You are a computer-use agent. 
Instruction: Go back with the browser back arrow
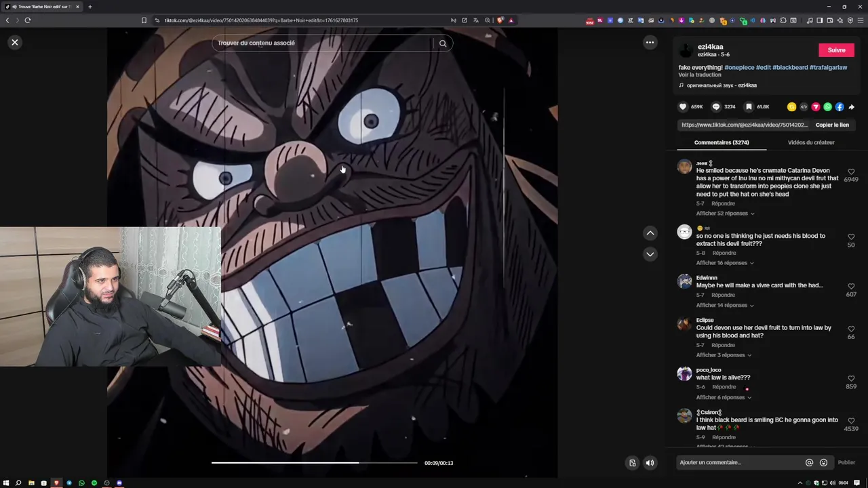tap(7, 20)
